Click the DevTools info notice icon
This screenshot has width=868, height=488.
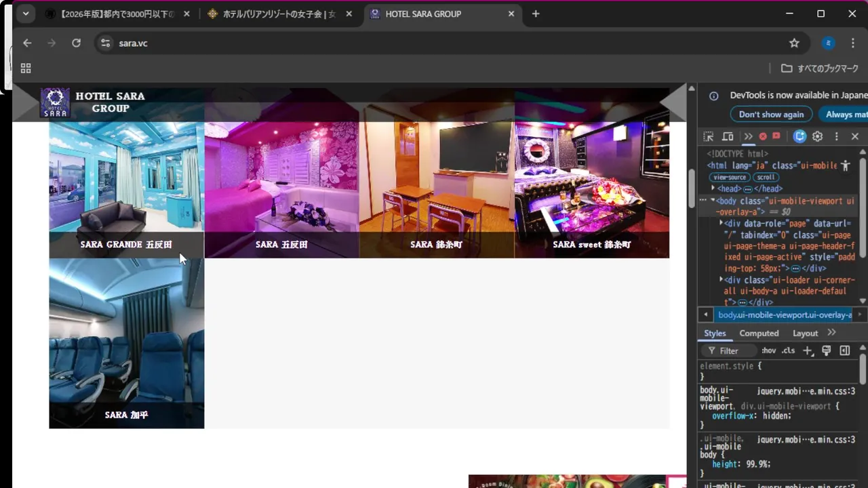point(713,96)
